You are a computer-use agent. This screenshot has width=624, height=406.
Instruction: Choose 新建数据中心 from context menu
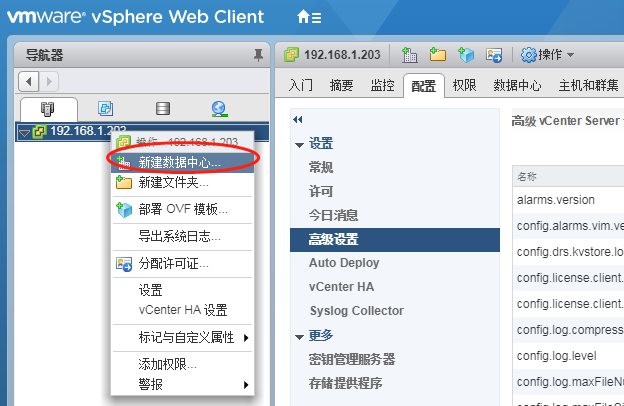click(183, 162)
